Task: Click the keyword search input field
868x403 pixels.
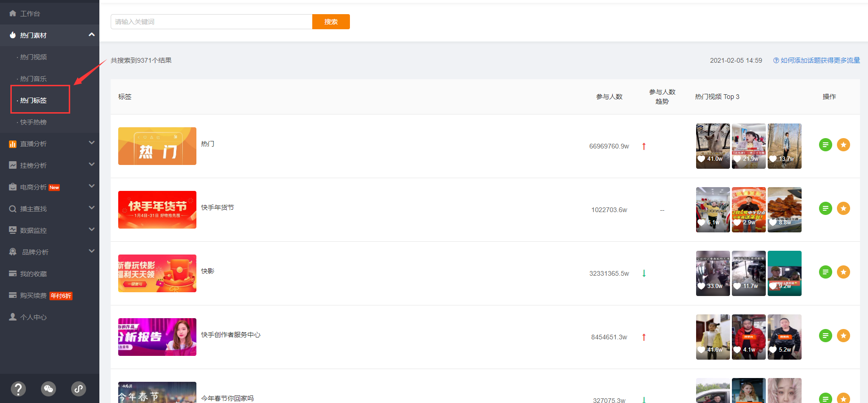Action: 211,22
